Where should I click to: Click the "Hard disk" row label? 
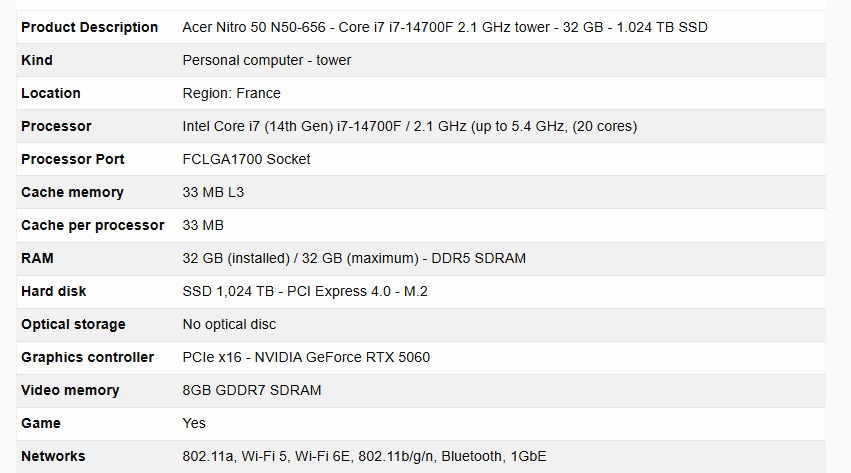[54, 291]
